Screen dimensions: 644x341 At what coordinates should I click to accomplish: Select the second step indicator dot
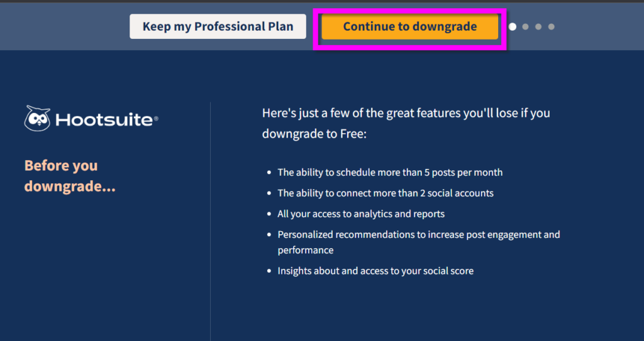525,26
